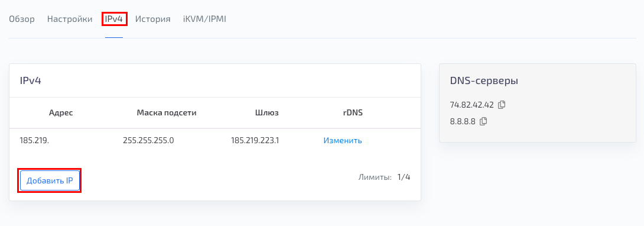Select the IPv4 tab

114,19
